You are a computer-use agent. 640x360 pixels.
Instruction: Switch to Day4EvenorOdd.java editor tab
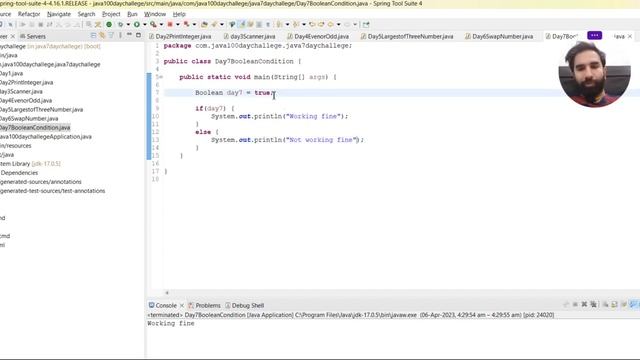pyautogui.click(x=318, y=36)
